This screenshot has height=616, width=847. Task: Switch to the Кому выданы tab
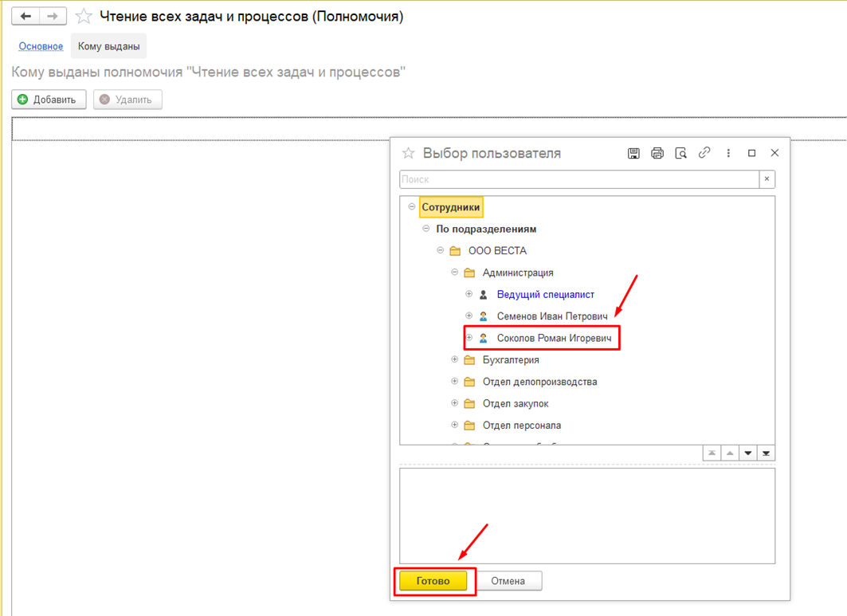click(108, 46)
